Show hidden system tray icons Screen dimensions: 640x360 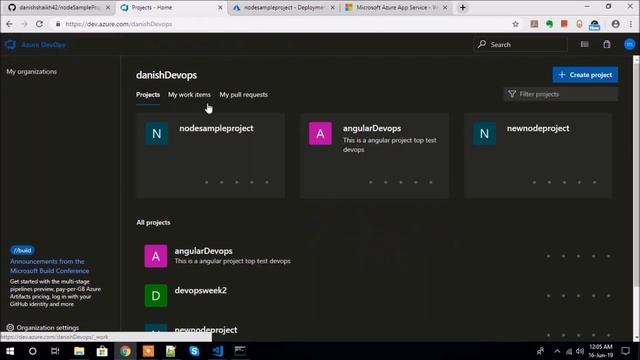pyautogui.click(x=557, y=351)
